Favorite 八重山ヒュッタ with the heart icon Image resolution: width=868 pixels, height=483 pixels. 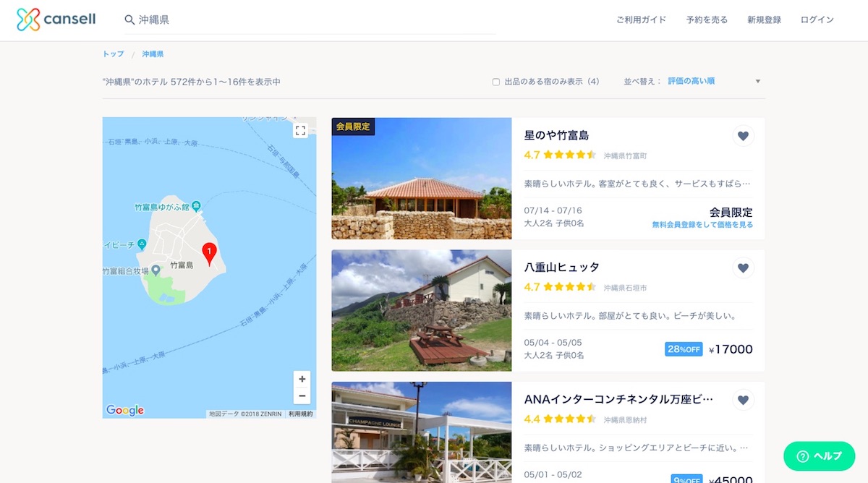click(743, 268)
